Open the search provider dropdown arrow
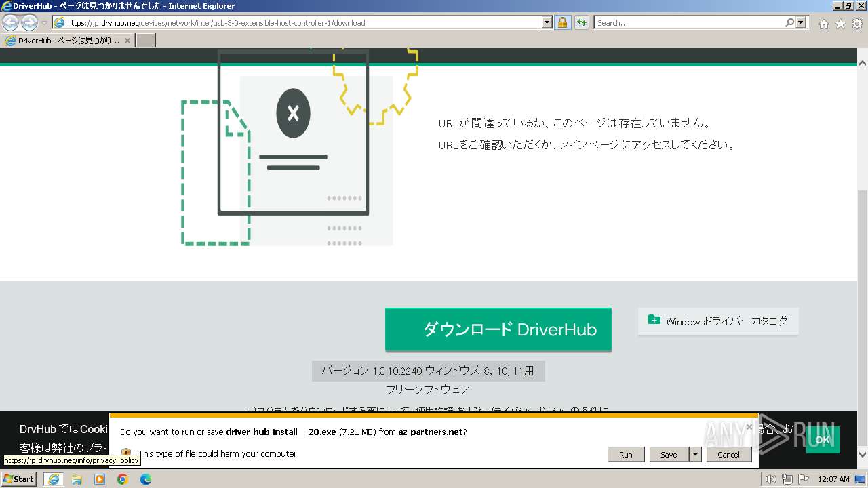 802,22
